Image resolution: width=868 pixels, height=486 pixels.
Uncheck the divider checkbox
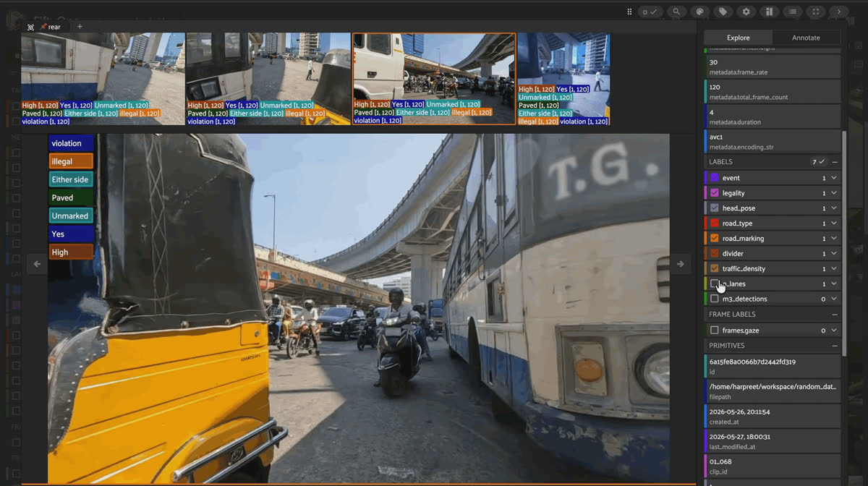(x=715, y=254)
